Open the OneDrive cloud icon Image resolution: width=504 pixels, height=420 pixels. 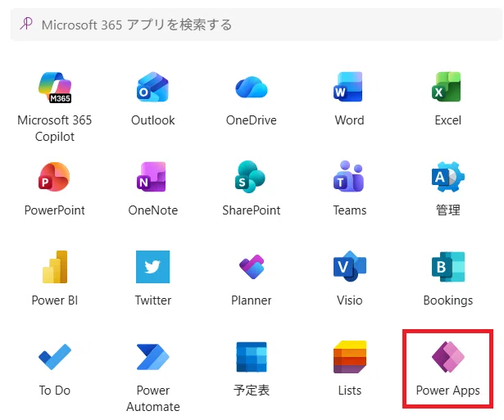coord(252,87)
